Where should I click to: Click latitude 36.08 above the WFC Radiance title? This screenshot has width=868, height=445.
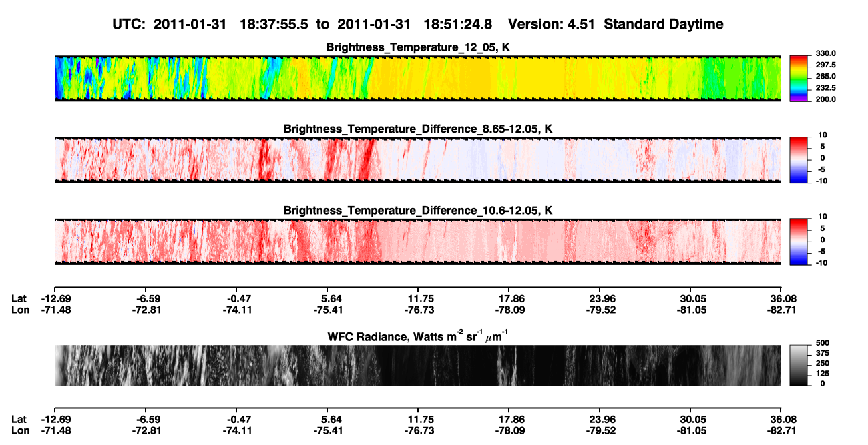783,298
